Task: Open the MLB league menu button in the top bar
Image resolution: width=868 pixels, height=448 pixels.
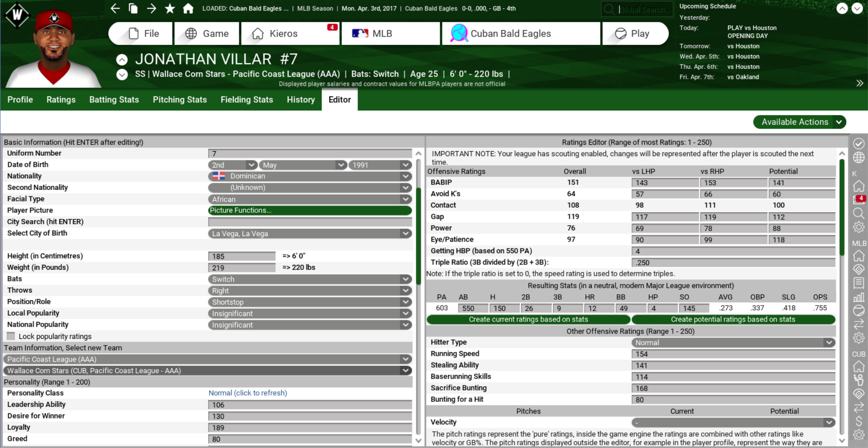Action: 391,33
